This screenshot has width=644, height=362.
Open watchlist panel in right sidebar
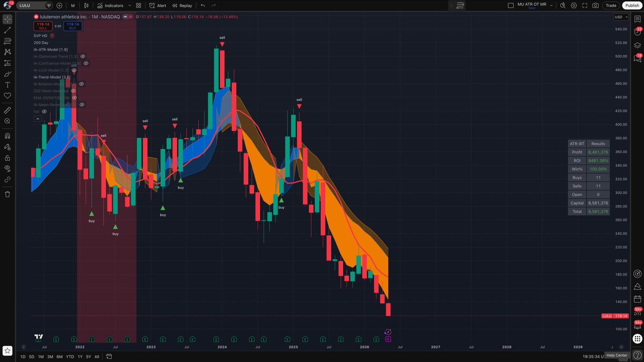pyautogui.click(x=638, y=19)
